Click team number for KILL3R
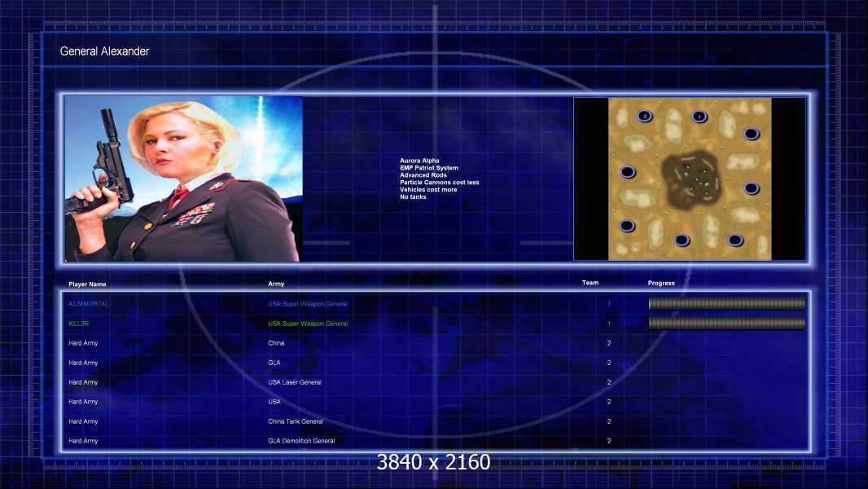The height and width of the screenshot is (489, 868). pyautogui.click(x=609, y=324)
